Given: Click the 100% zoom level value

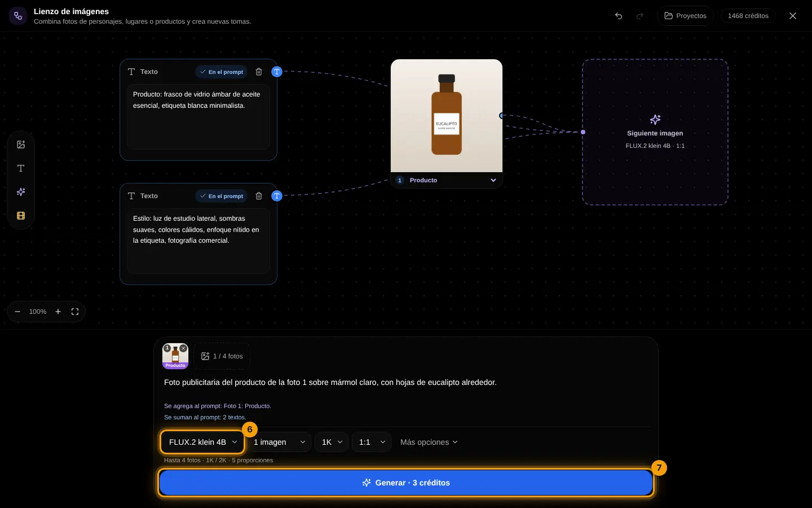Looking at the screenshot, I should [x=38, y=312].
